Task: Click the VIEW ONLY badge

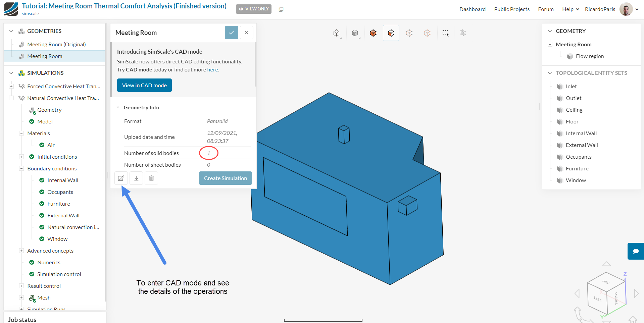Action: [254, 9]
